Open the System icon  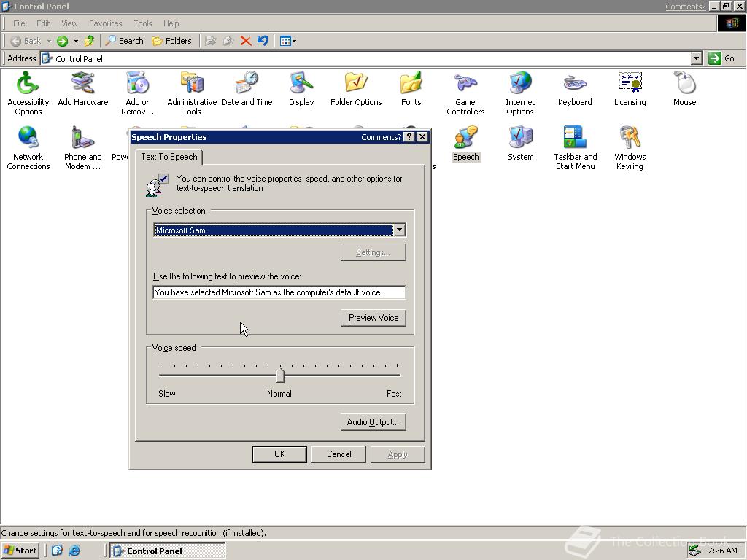(x=520, y=144)
